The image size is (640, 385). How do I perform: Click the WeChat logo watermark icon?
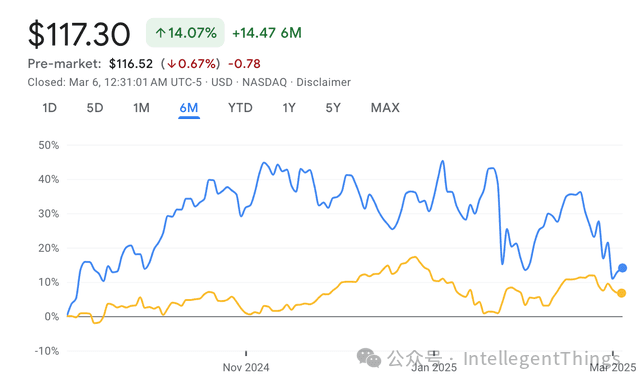369,358
